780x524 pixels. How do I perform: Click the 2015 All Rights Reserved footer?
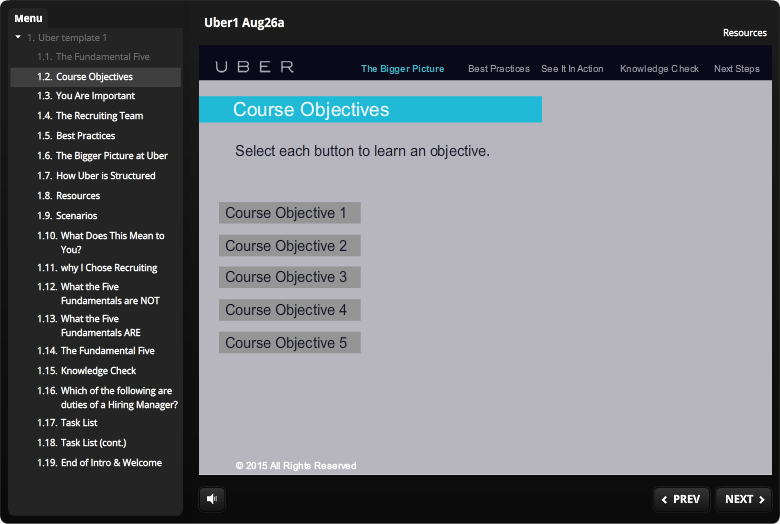pos(296,466)
